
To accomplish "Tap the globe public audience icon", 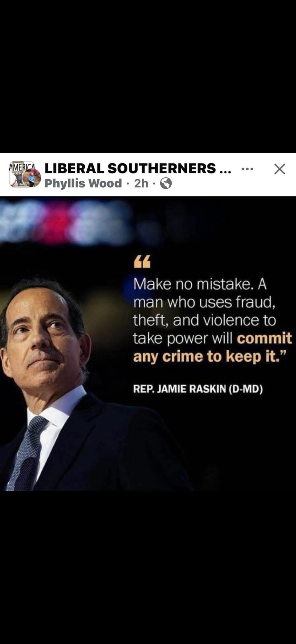I will [166, 184].
